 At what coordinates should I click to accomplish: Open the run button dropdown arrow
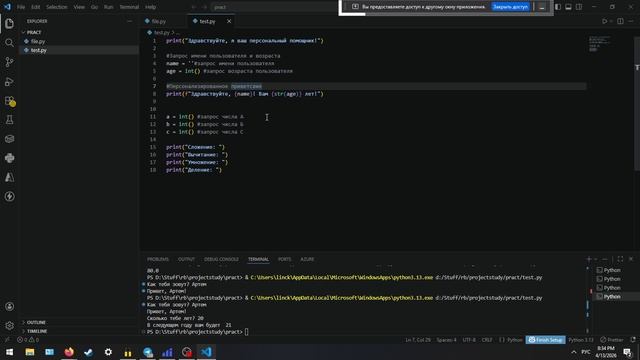[x=611, y=21]
